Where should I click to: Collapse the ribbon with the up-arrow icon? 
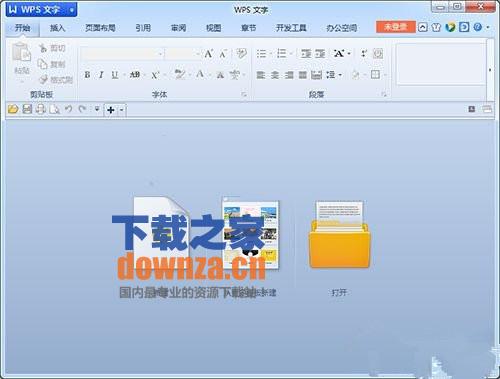coord(423,27)
